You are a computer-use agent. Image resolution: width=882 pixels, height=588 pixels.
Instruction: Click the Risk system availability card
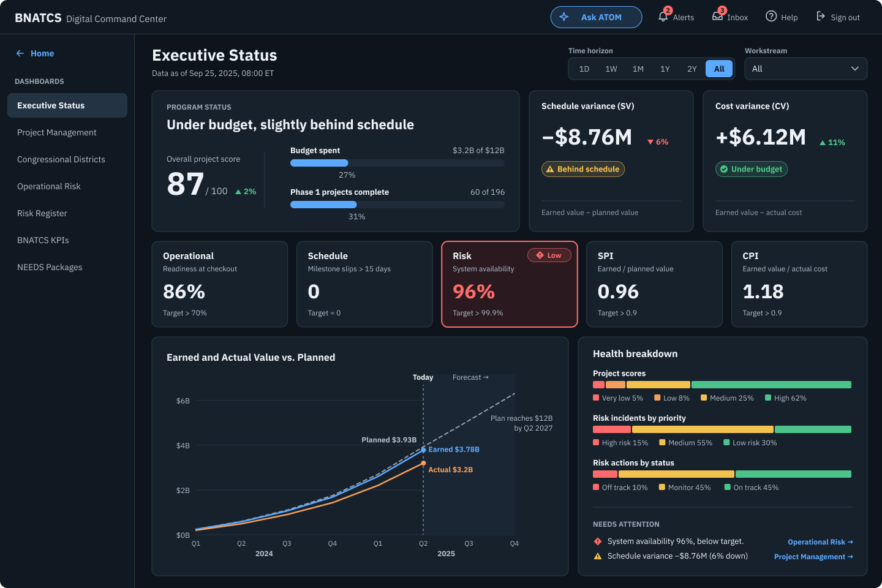510,284
